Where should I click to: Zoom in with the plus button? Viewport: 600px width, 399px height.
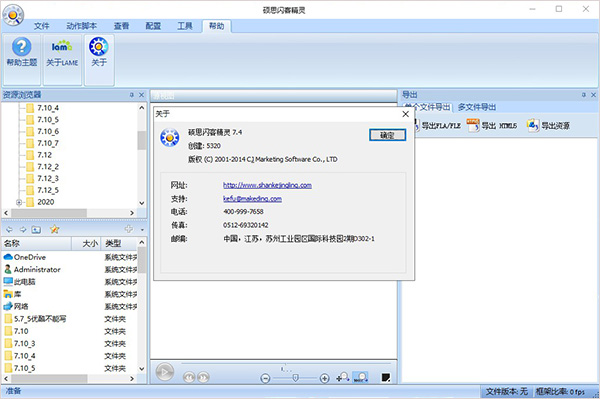tap(324, 378)
